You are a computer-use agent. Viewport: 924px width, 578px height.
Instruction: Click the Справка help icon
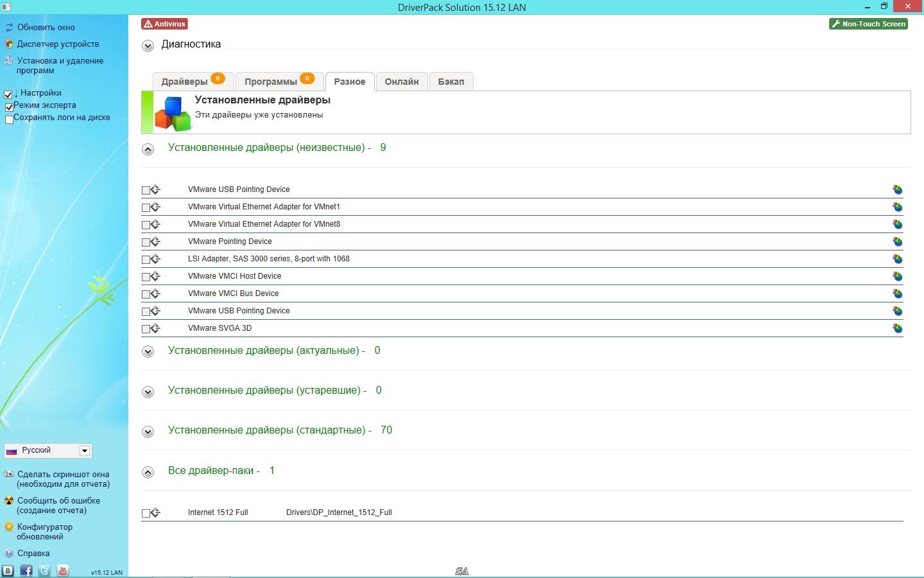point(9,554)
